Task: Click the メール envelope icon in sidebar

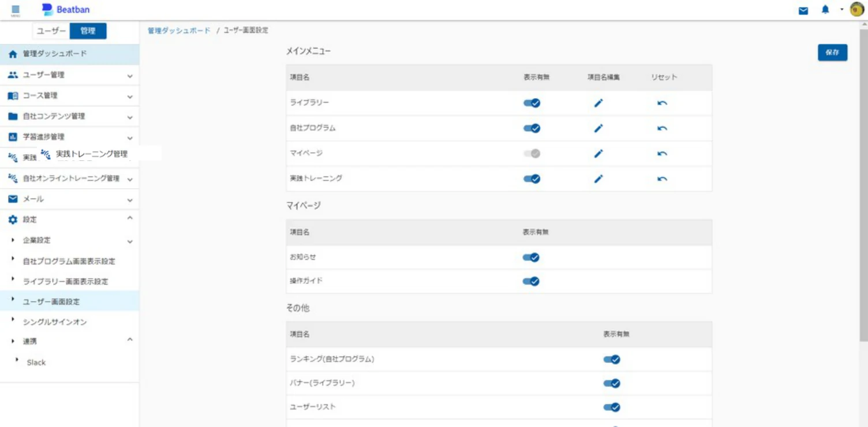Action: [13, 199]
